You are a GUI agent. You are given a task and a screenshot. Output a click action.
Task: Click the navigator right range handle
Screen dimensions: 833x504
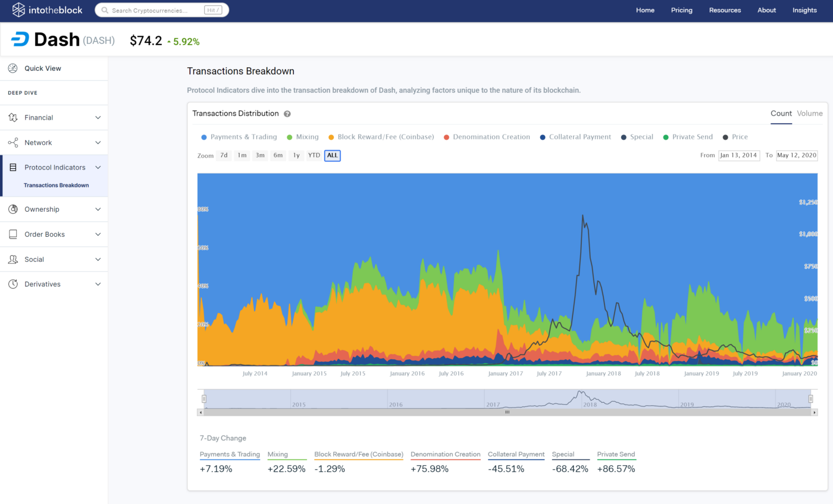coord(810,399)
